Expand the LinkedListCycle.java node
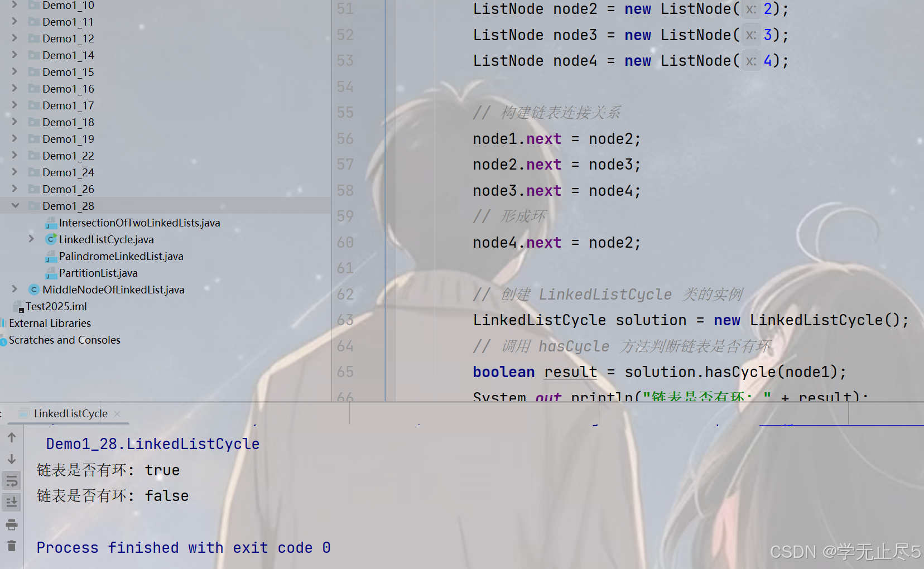This screenshot has width=924, height=569. 32,239
